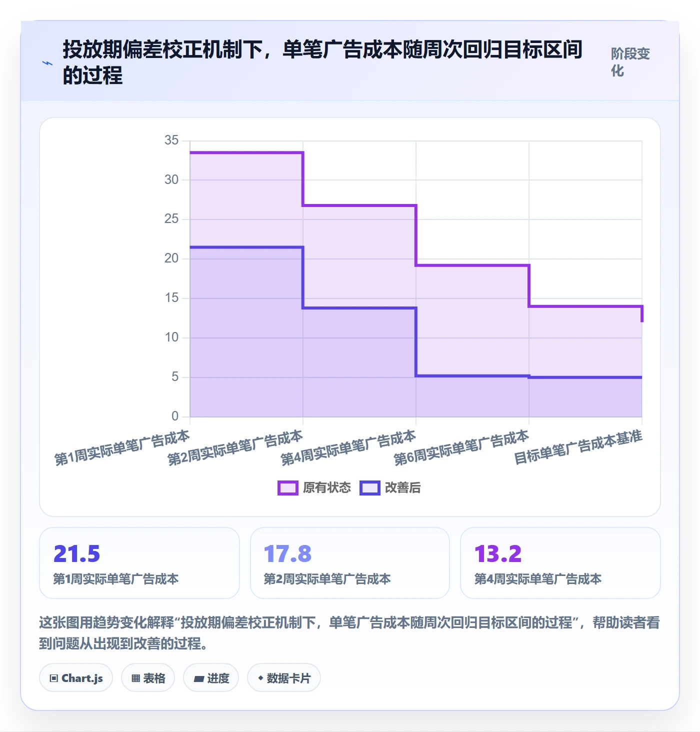Click the description paragraph starting 这张图用趋势变化解释

coord(349,632)
